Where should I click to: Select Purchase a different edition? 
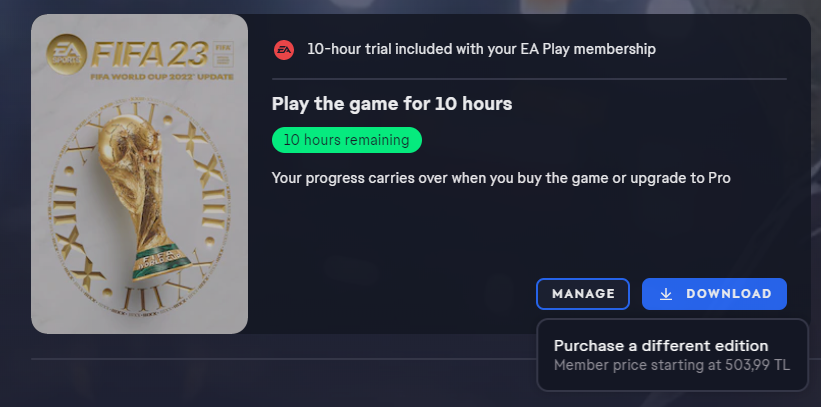[x=661, y=346]
